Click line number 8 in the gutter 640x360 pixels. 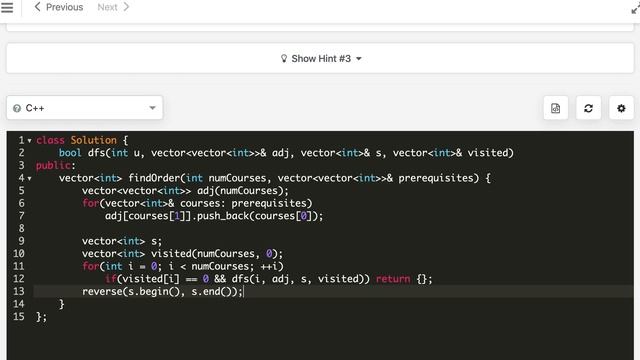(21, 229)
